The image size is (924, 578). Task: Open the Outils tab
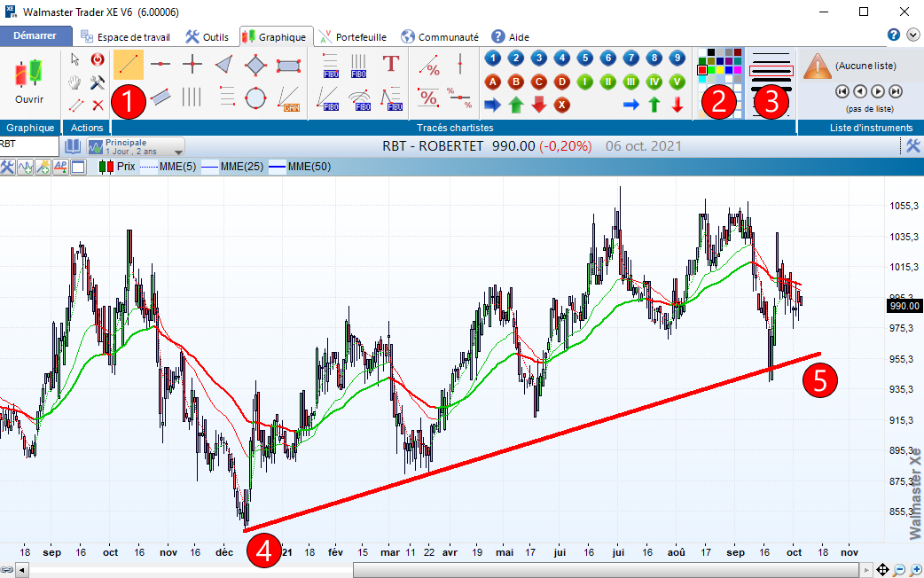tap(207, 37)
